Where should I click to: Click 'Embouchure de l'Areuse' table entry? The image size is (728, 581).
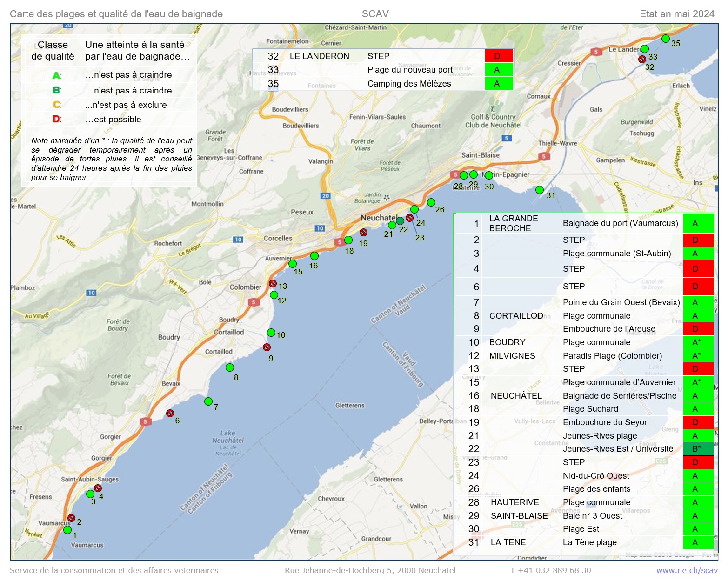[x=609, y=329]
